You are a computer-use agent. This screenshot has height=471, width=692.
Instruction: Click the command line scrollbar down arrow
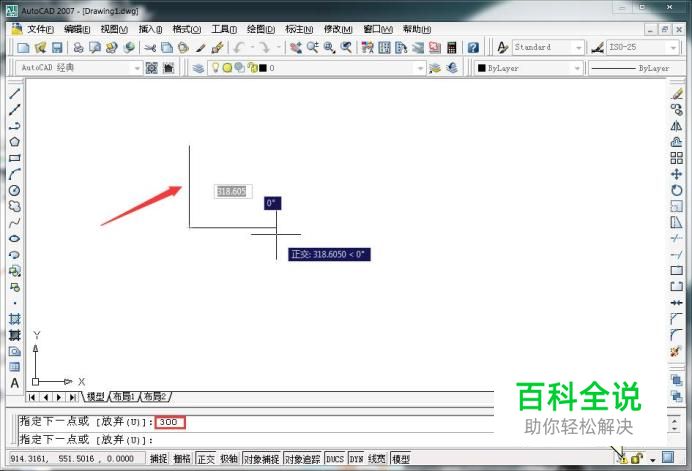click(x=674, y=429)
